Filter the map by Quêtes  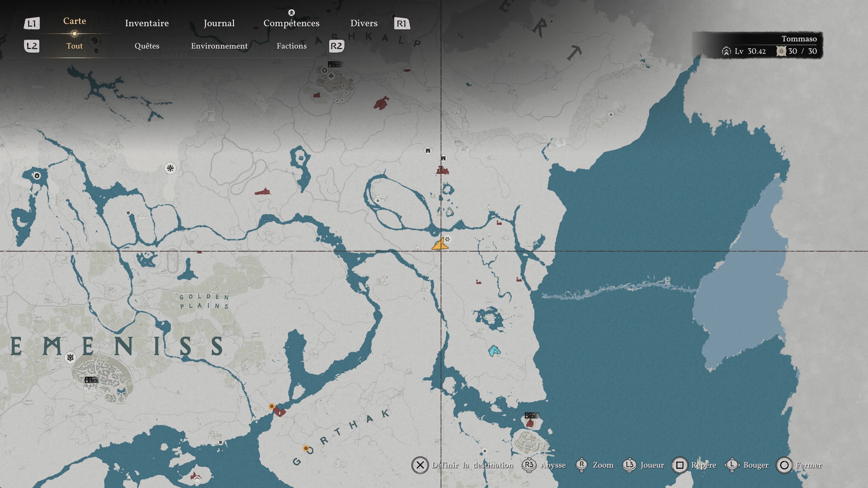[x=147, y=46]
